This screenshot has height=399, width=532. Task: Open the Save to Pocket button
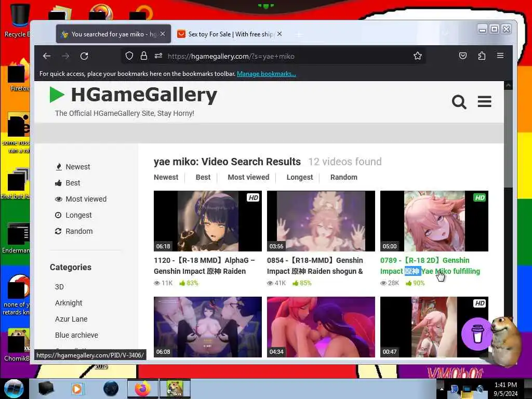pyautogui.click(x=463, y=56)
